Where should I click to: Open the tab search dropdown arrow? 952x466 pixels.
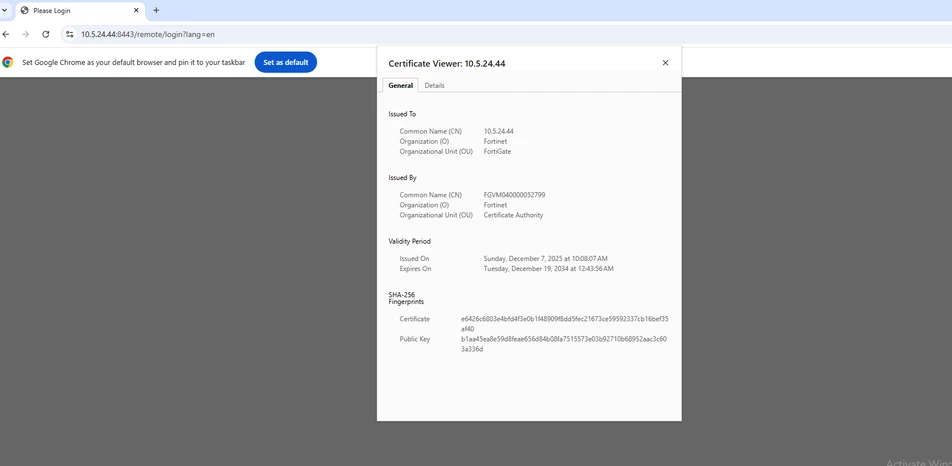[4, 10]
